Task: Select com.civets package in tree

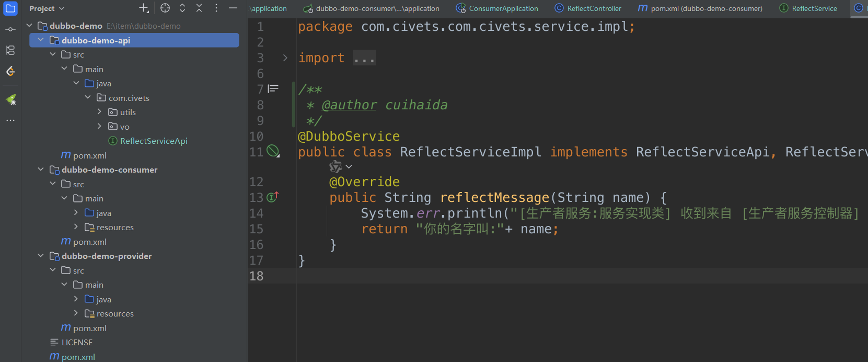Action: [123, 98]
